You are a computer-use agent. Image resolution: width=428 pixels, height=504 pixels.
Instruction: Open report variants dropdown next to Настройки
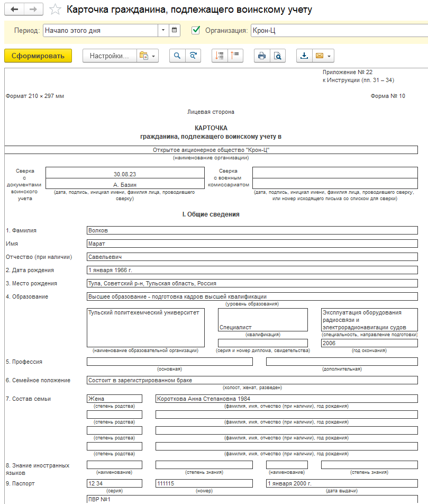tap(148, 56)
